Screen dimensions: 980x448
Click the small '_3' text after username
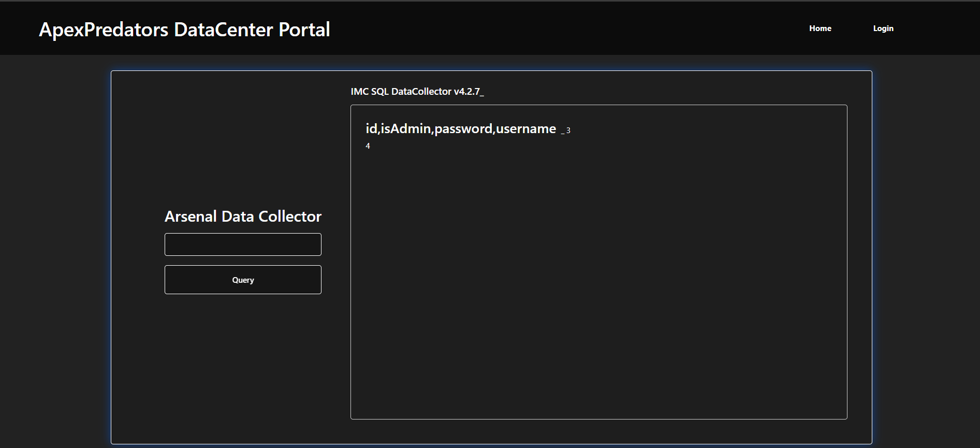tap(566, 131)
